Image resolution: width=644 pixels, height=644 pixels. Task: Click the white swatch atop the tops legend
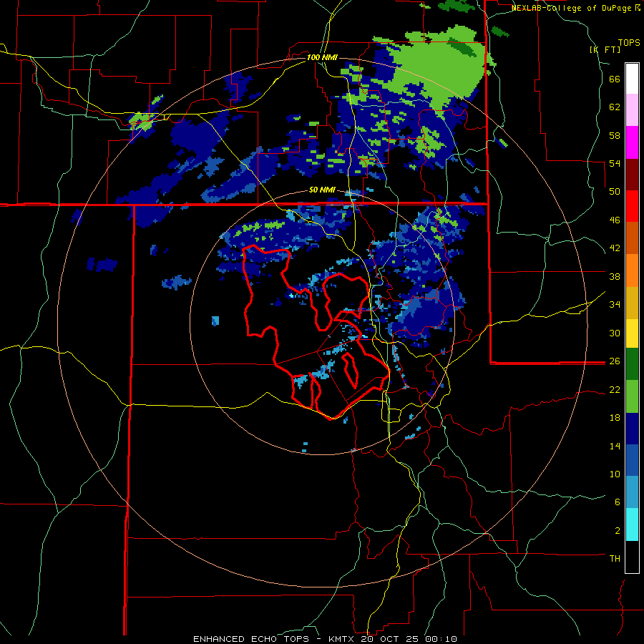click(632, 79)
